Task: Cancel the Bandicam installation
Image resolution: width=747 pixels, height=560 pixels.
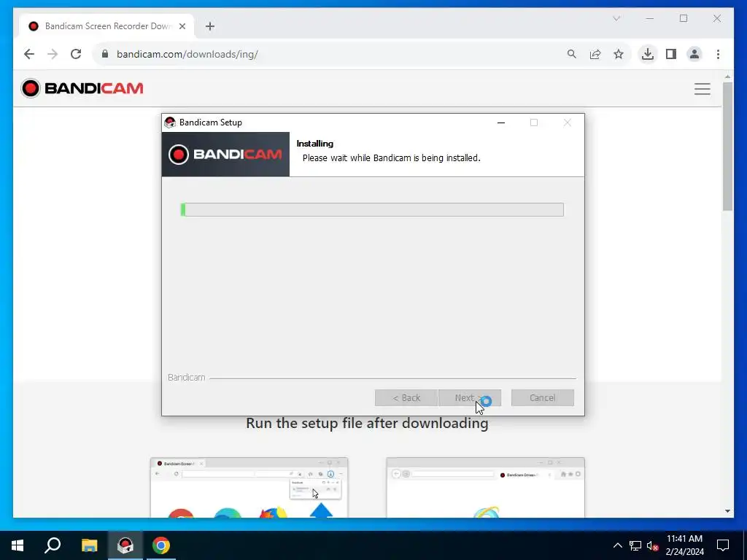Action: tap(543, 397)
